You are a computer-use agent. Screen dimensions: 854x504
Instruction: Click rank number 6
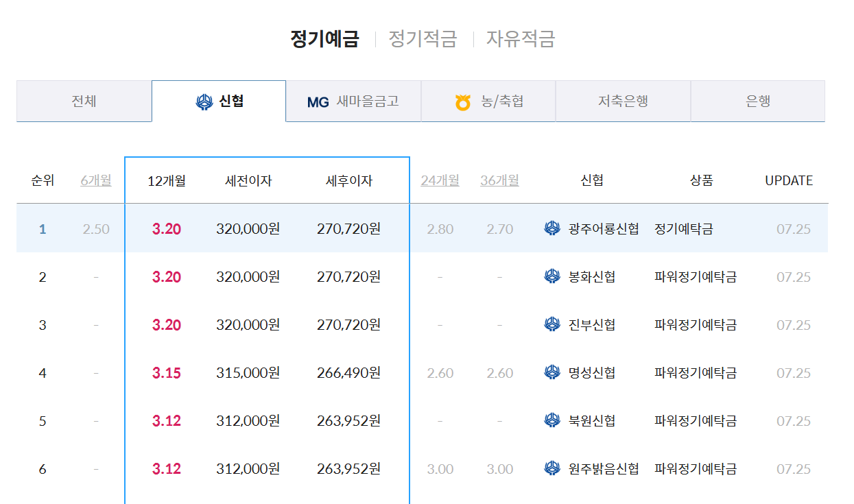coord(43,469)
